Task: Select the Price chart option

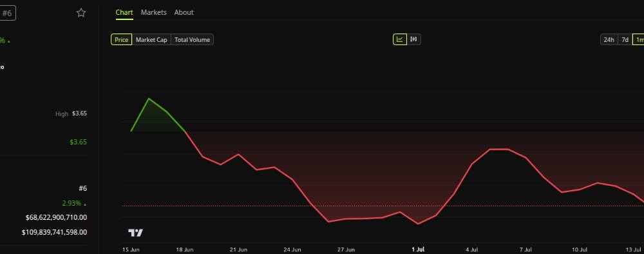Action: point(122,40)
